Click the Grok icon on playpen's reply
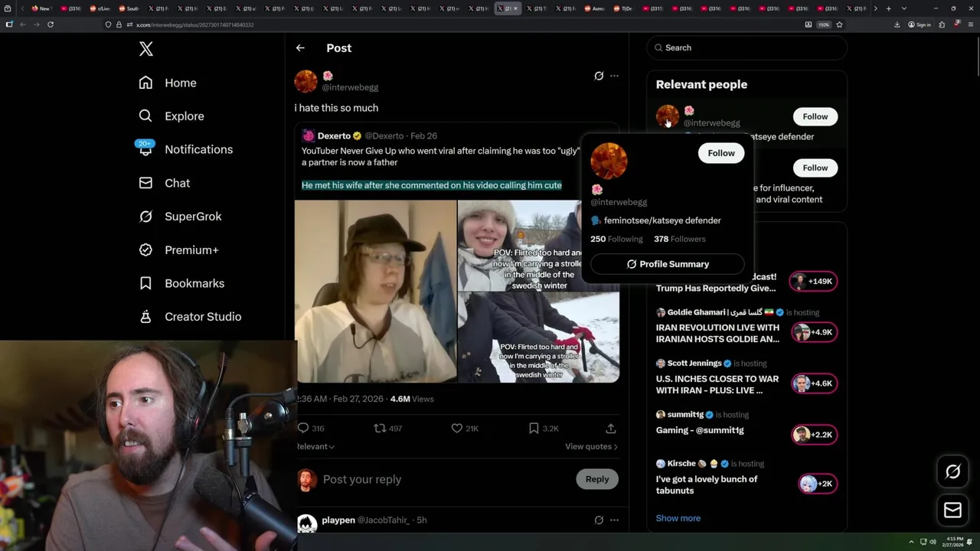This screenshot has width=980, height=551. [x=599, y=520]
